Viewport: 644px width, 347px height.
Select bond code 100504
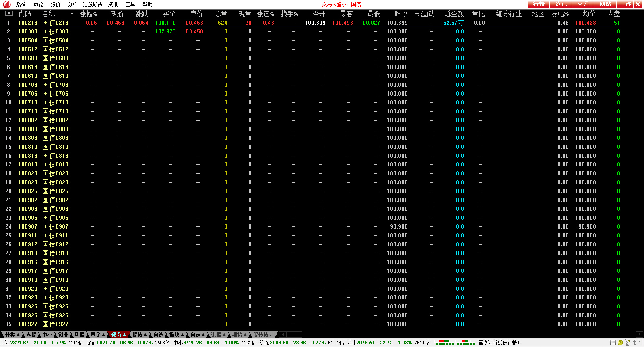[28, 40]
